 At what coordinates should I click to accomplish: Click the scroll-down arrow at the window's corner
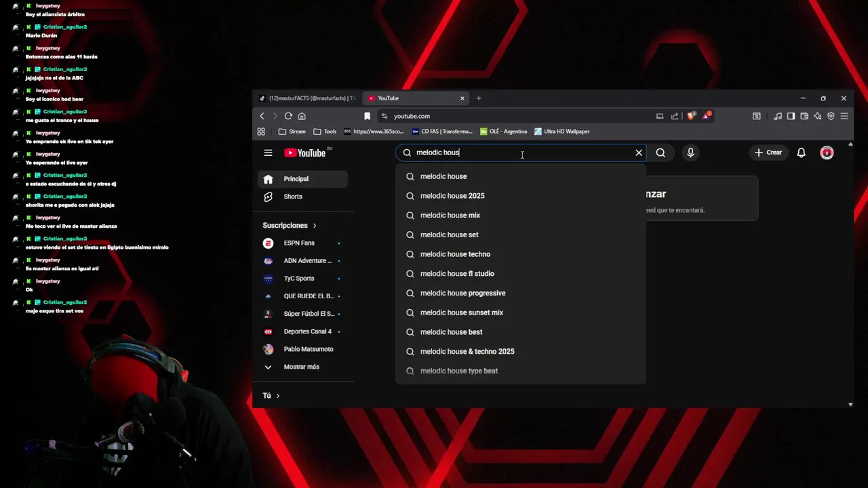click(850, 405)
